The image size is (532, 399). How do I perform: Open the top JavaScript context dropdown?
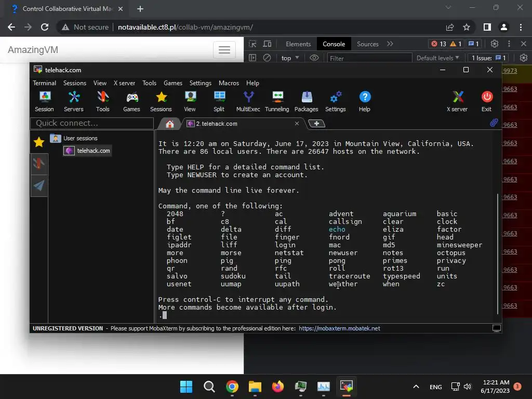point(290,58)
